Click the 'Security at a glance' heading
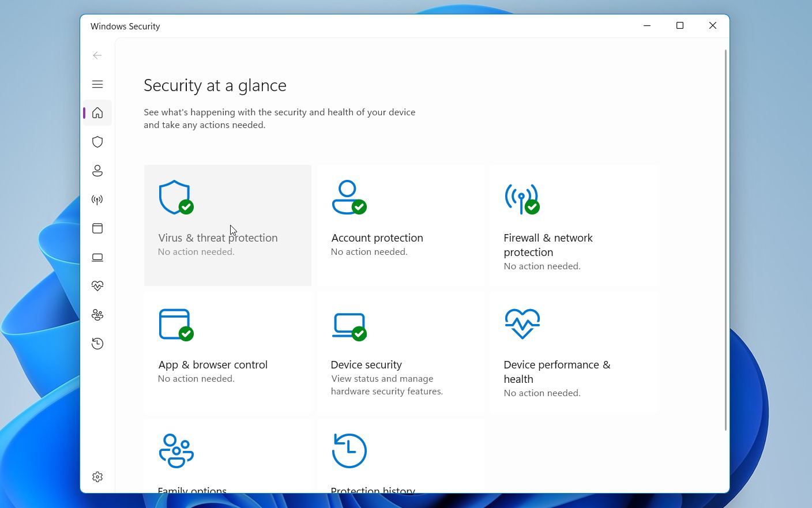Viewport: 812px width, 508px height. [x=215, y=85]
